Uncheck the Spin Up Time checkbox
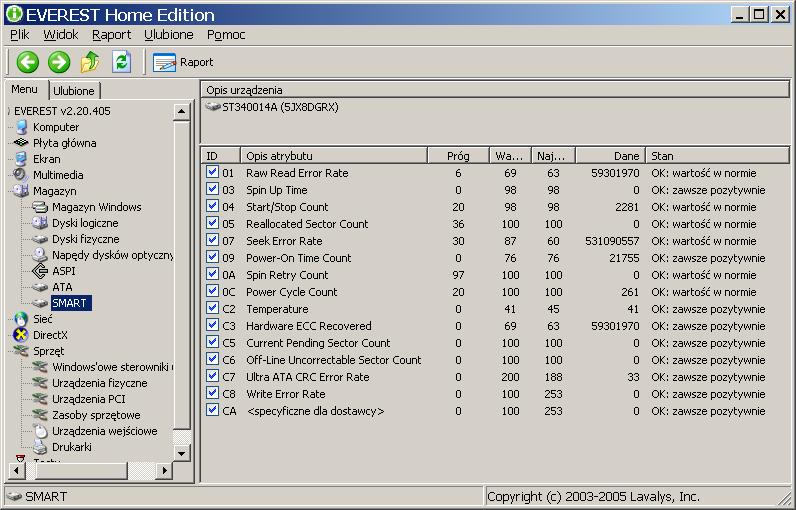This screenshot has width=796, height=510. (x=212, y=189)
